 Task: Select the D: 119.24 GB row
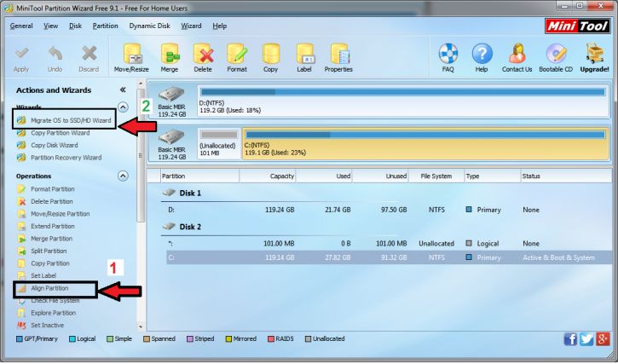[x=386, y=210]
